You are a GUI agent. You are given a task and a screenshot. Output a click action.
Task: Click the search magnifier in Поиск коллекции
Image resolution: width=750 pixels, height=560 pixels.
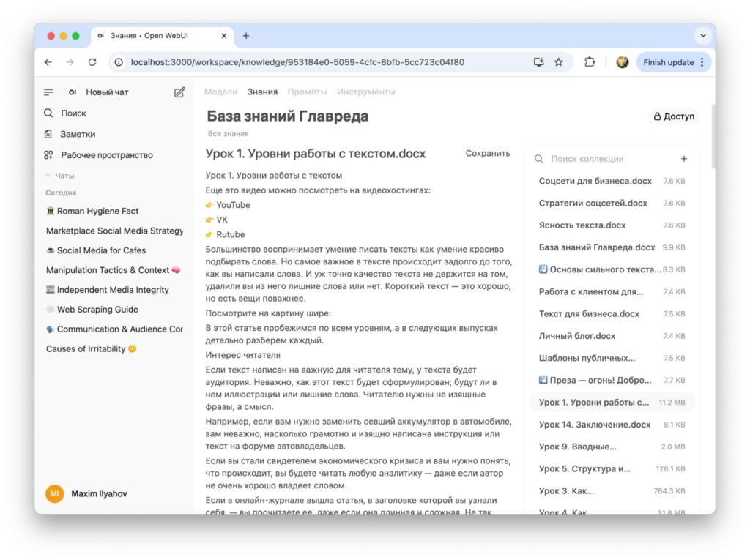click(538, 158)
